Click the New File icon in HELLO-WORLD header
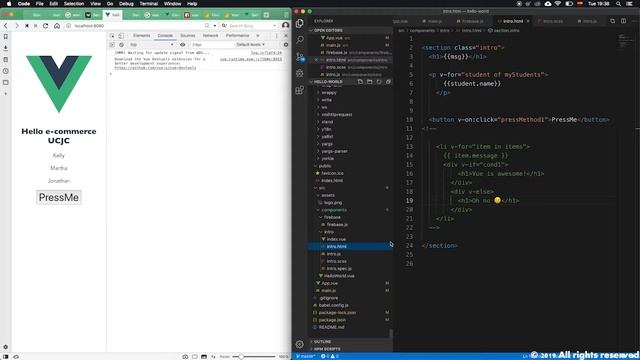 coord(360,82)
